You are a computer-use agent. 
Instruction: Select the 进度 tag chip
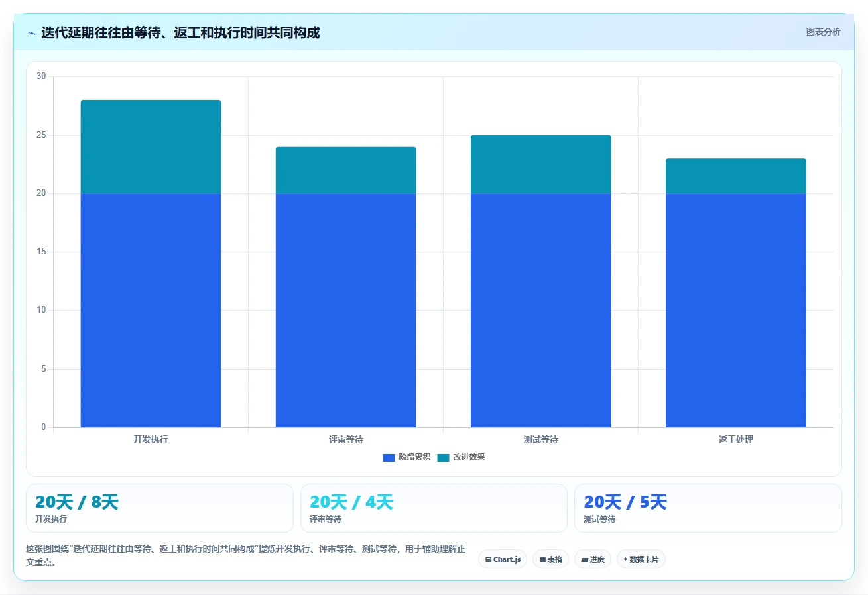[593, 559]
